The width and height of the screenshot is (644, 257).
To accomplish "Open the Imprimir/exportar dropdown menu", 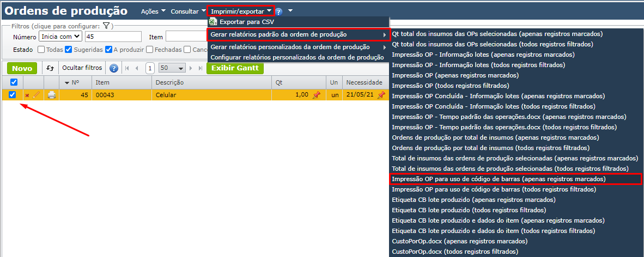I will (x=241, y=11).
